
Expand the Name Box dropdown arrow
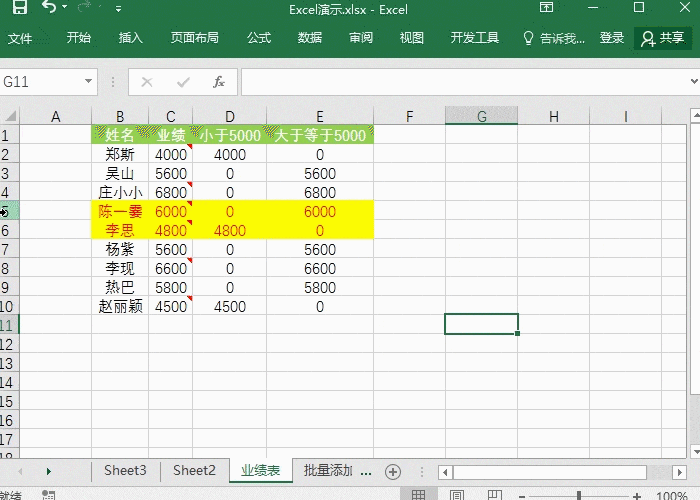tap(88, 81)
